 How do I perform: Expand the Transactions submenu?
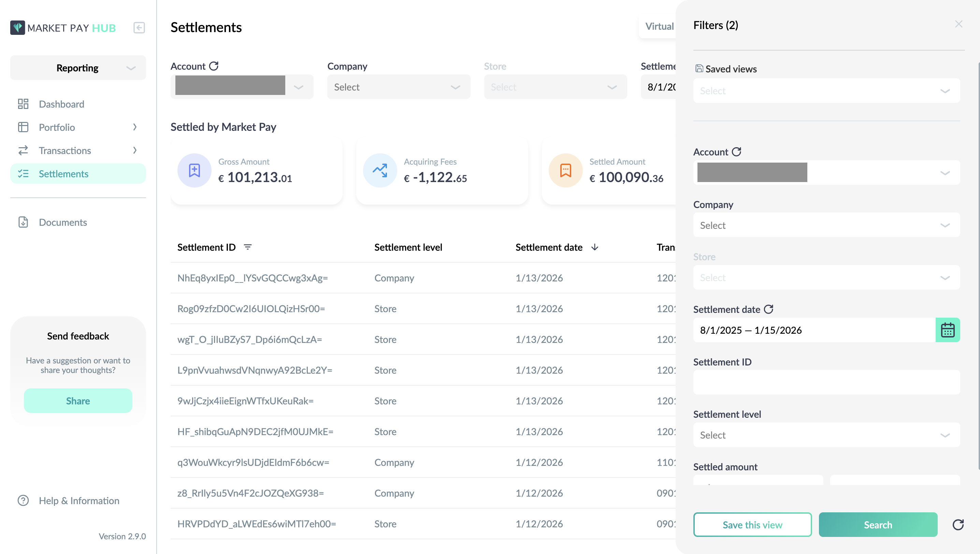(x=78, y=150)
